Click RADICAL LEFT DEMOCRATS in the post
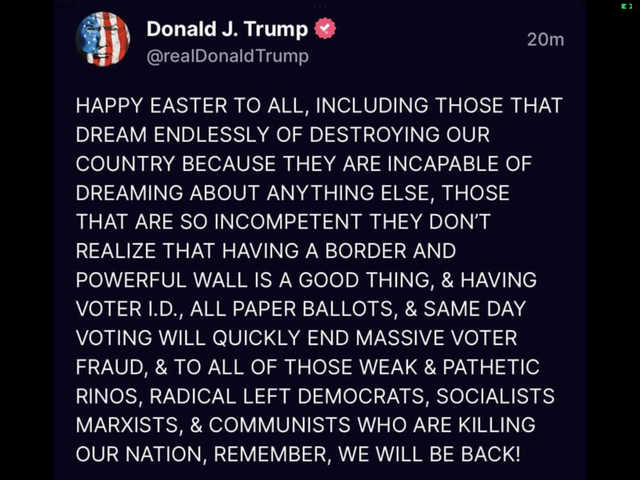The image size is (640, 480). [x=289, y=397]
